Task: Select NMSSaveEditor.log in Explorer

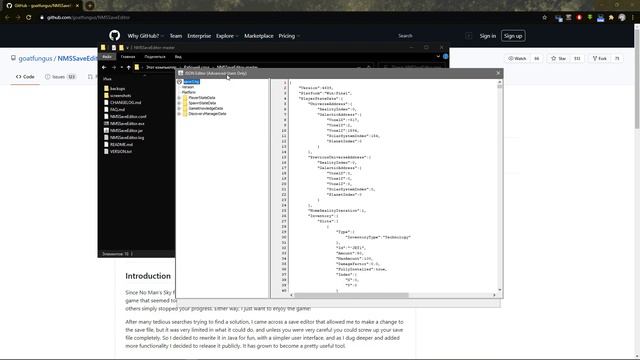Action: tap(124, 138)
